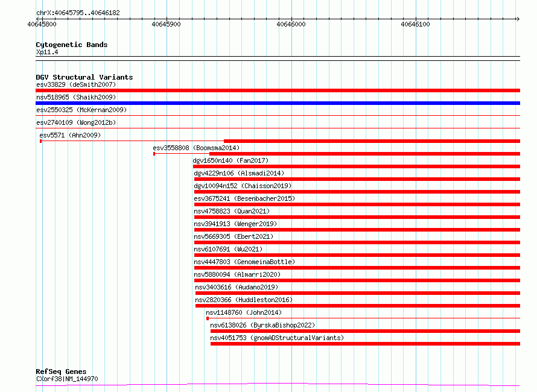Open the esv2550325 (McKernan2009) variant entry
The width and height of the screenshot is (537, 392).
(81, 110)
